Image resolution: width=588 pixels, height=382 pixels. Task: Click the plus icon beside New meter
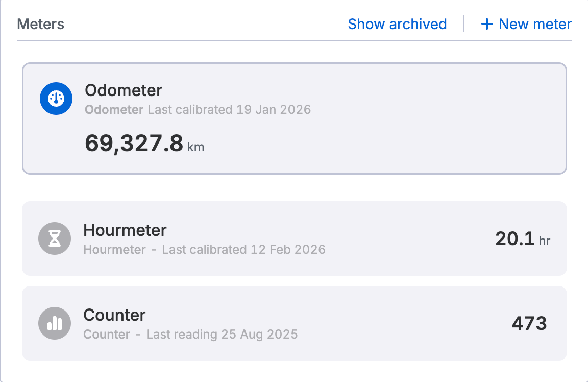pyautogui.click(x=487, y=24)
